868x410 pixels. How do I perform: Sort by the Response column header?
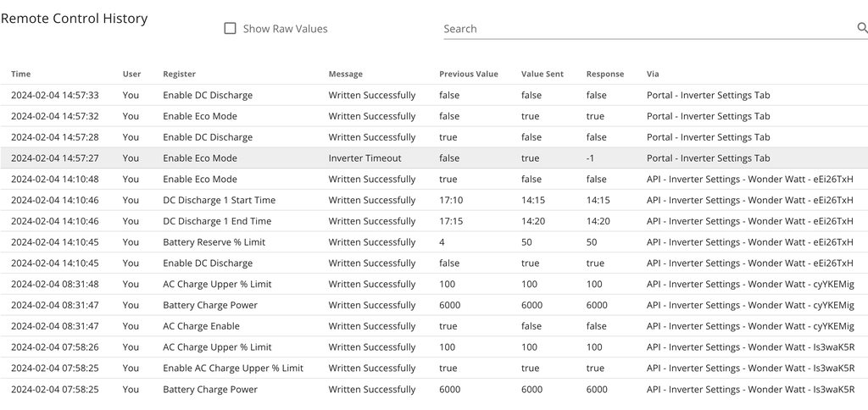(604, 75)
